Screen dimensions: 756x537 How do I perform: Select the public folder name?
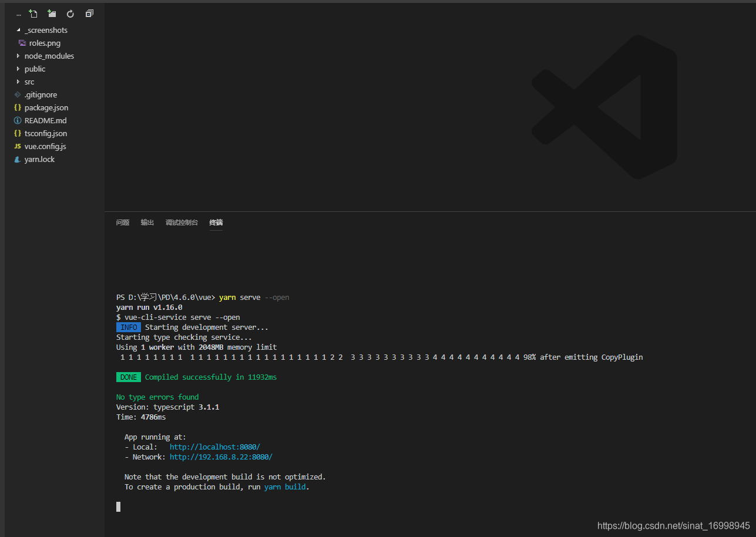[x=35, y=69]
